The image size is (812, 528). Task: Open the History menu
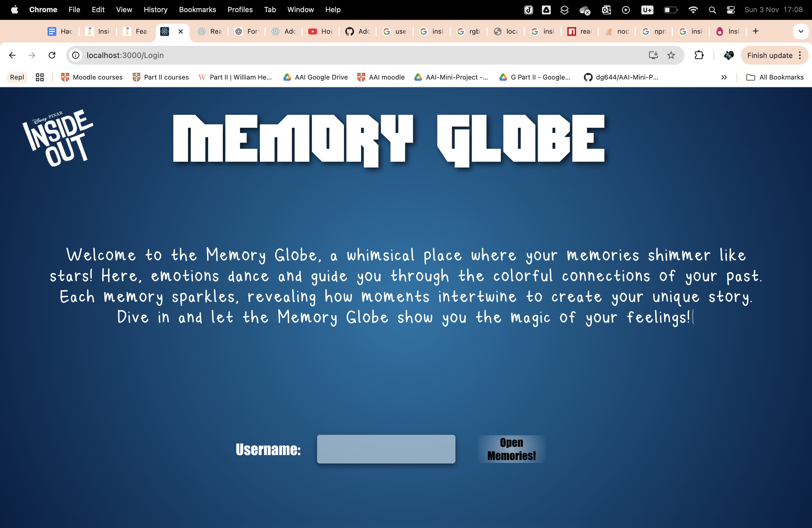click(155, 10)
